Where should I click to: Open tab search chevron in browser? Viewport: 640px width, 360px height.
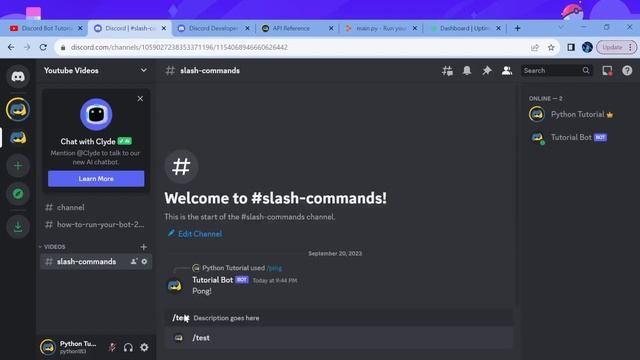click(560, 27)
